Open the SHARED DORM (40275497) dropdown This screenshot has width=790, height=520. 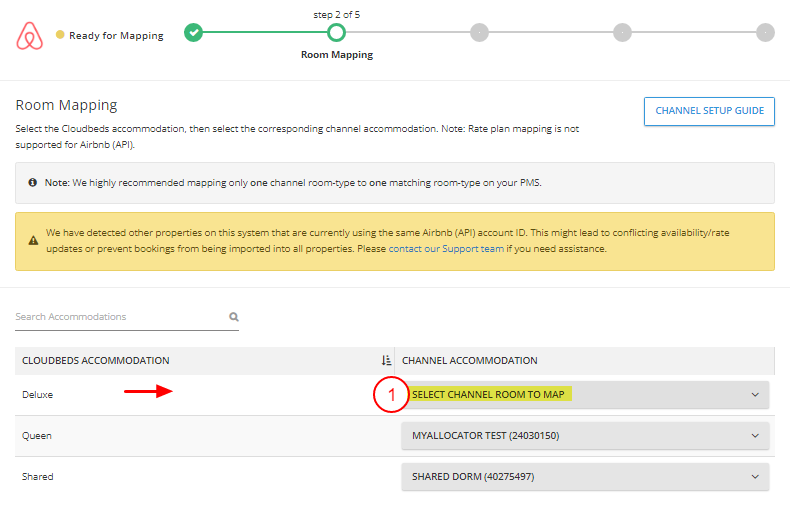585,477
